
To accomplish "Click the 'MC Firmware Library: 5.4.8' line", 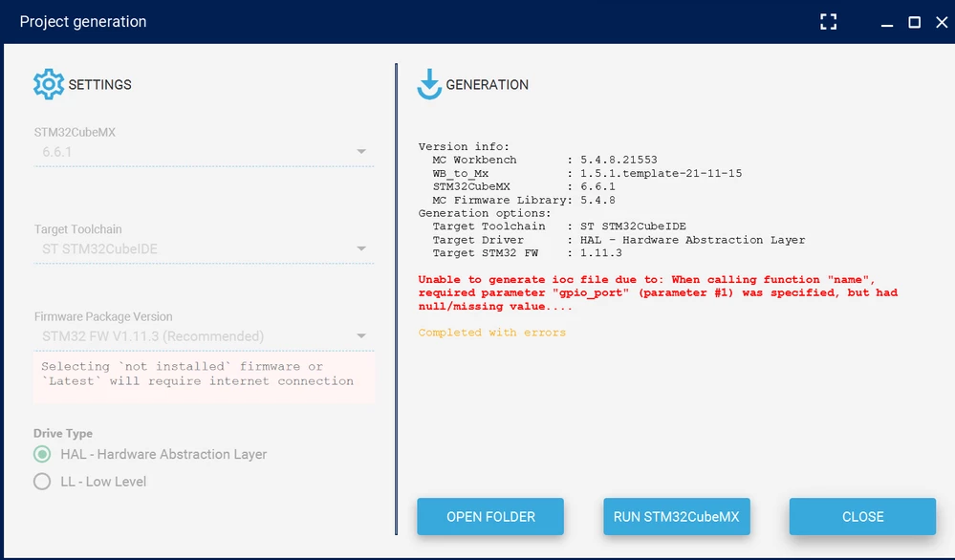I will [524, 200].
